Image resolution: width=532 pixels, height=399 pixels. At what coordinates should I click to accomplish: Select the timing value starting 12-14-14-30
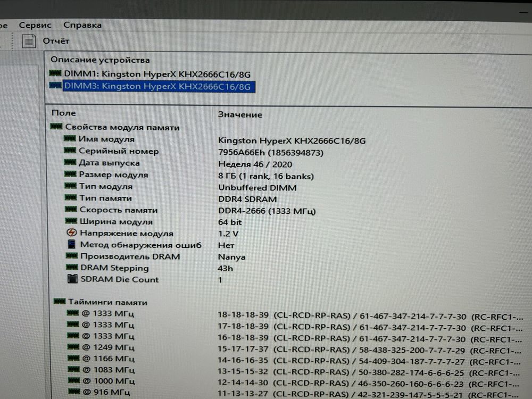369,384
